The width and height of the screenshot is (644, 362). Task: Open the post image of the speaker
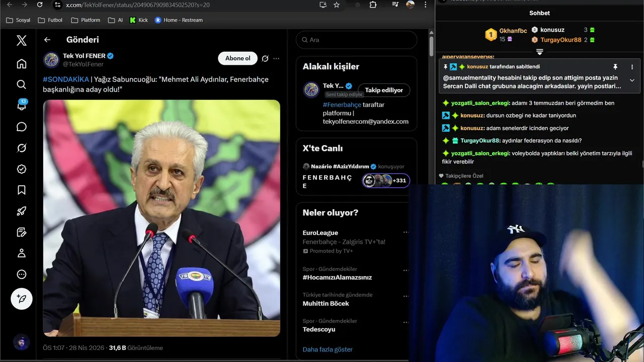click(162, 218)
